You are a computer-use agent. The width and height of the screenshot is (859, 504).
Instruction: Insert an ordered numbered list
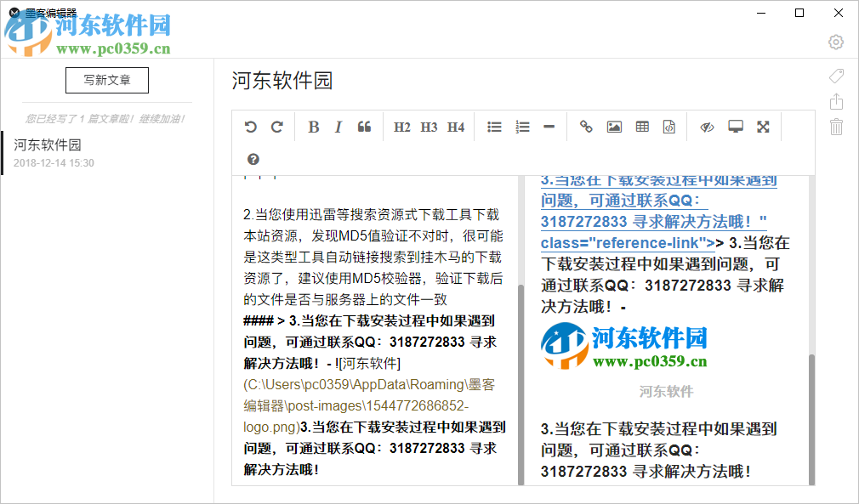(x=522, y=127)
